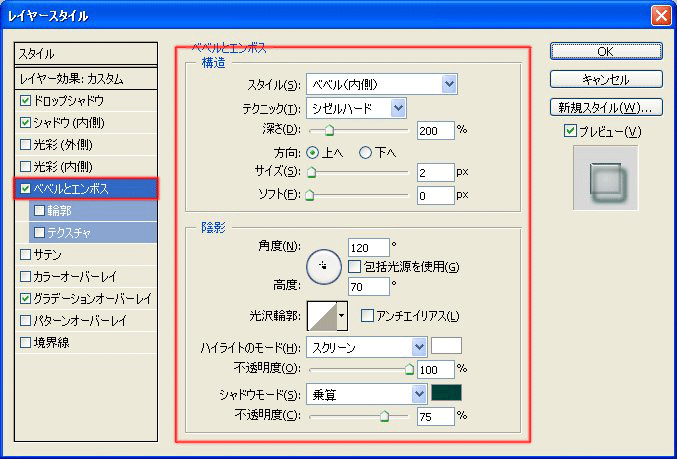
Task: Click the highlight opacity field showing 100
Action: tap(436, 370)
